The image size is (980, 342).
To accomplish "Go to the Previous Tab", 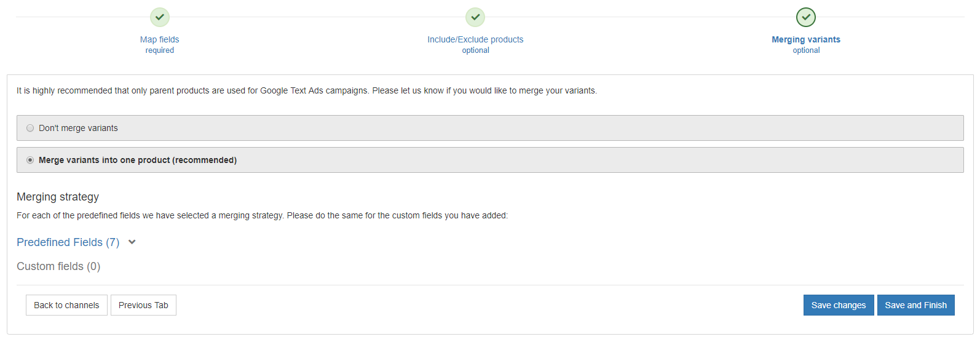I will [x=143, y=305].
